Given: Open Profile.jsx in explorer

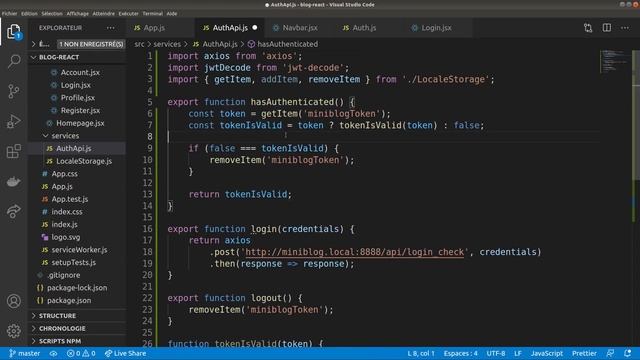Looking at the screenshot, I should (78, 98).
